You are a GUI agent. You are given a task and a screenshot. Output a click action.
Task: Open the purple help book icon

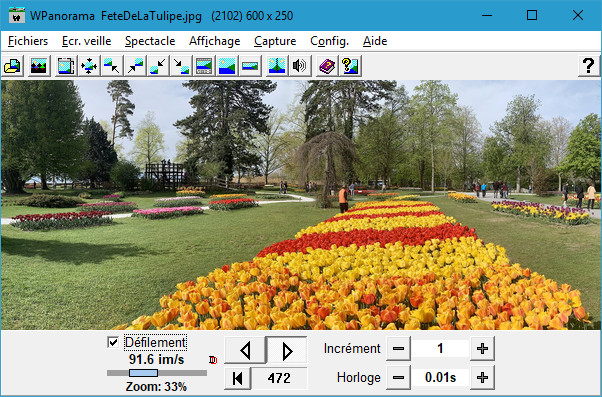tap(327, 66)
